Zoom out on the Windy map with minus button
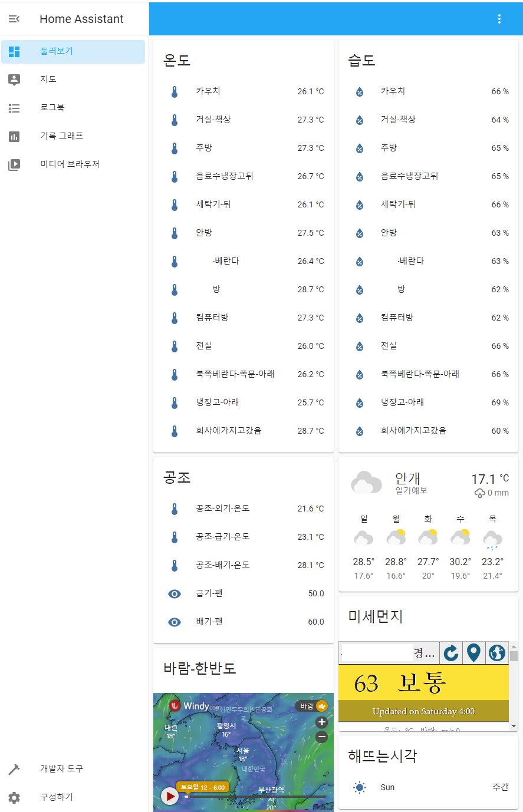523x812 pixels. 321,736
